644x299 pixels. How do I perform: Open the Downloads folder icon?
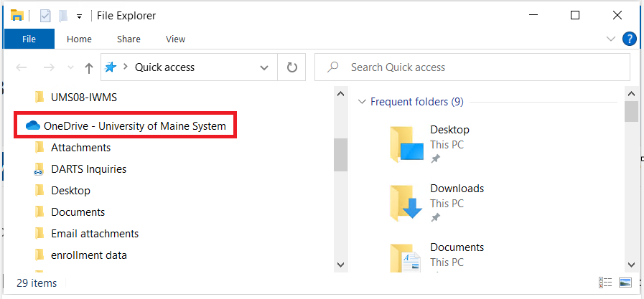(406, 201)
